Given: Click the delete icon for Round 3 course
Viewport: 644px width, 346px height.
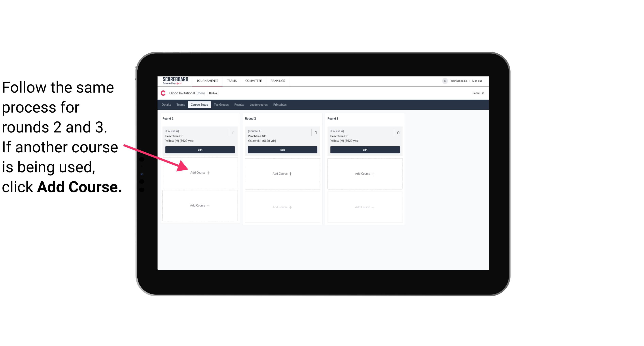Looking at the screenshot, I should pos(397,132).
